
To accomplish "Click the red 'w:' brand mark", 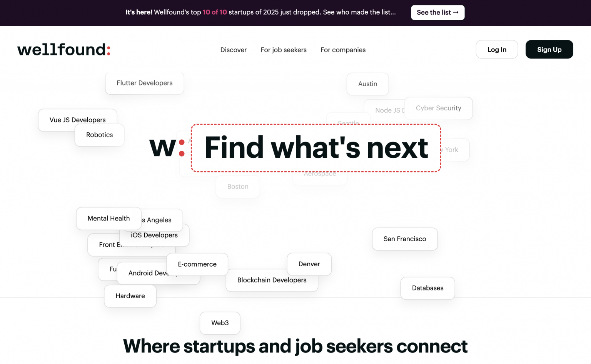I will click(x=165, y=148).
